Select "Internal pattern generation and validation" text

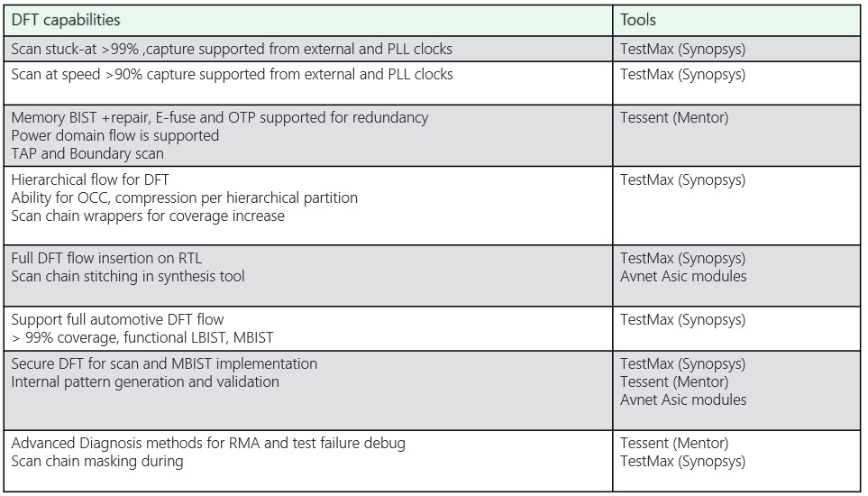[x=145, y=381]
